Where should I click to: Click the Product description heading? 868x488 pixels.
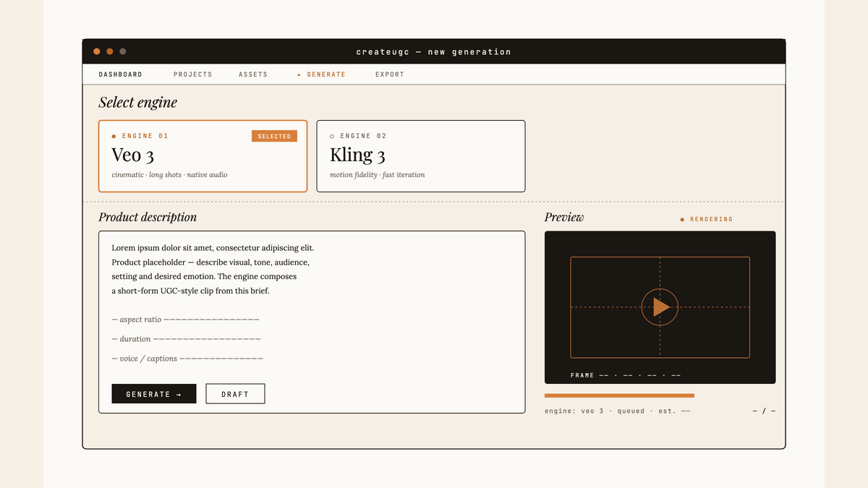point(148,217)
